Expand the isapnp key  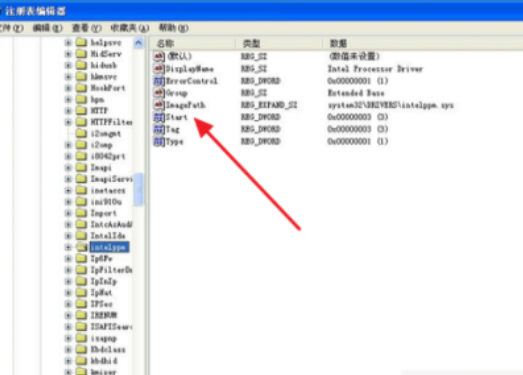pos(68,338)
